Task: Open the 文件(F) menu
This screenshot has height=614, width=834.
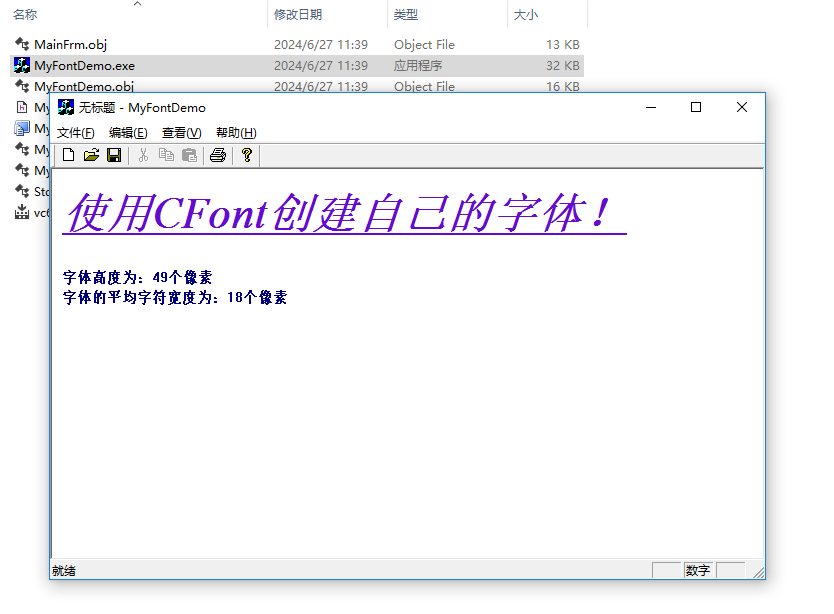Action: coord(76,132)
